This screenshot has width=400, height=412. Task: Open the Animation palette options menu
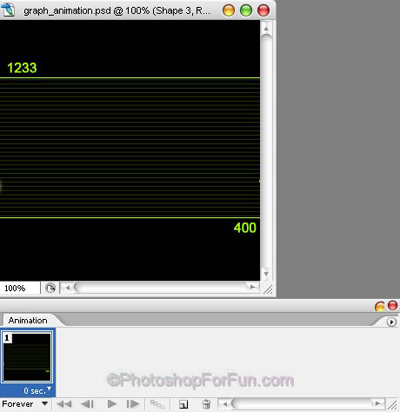coord(391,322)
